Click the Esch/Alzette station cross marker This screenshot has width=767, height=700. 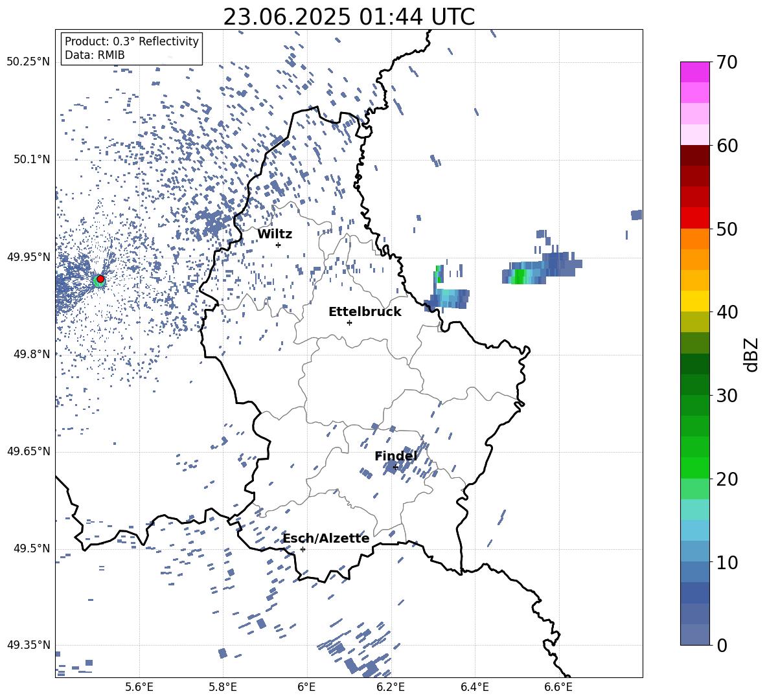point(303,549)
